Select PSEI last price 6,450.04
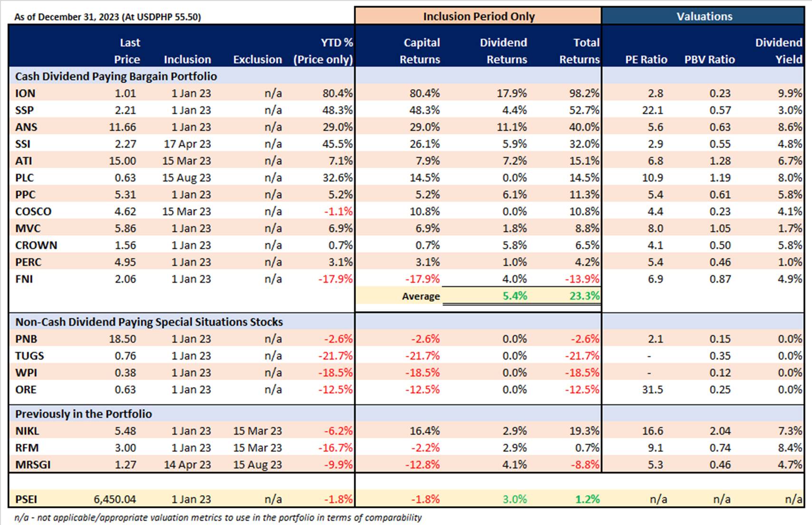Viewport: 812px width, 525px height. click(x=115, y=499)
